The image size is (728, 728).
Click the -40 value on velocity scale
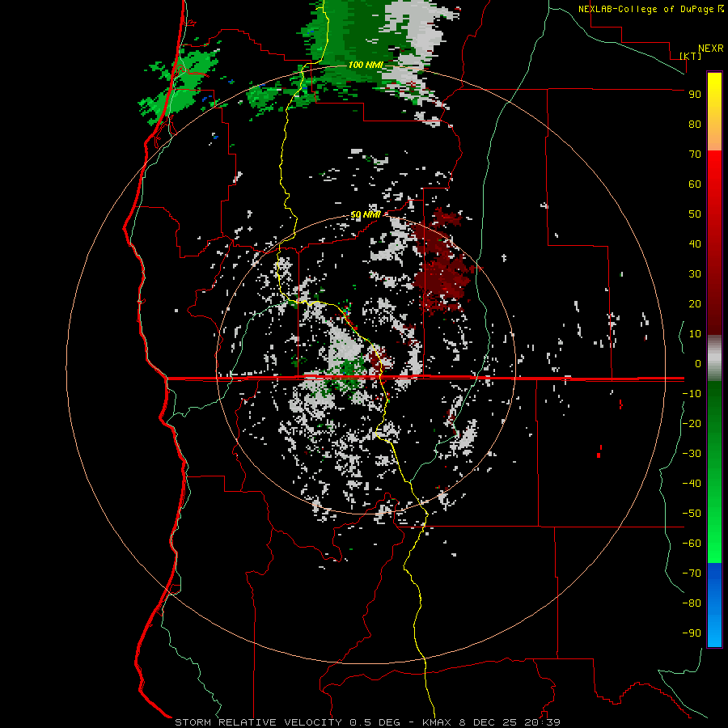(x=692, y=484)
